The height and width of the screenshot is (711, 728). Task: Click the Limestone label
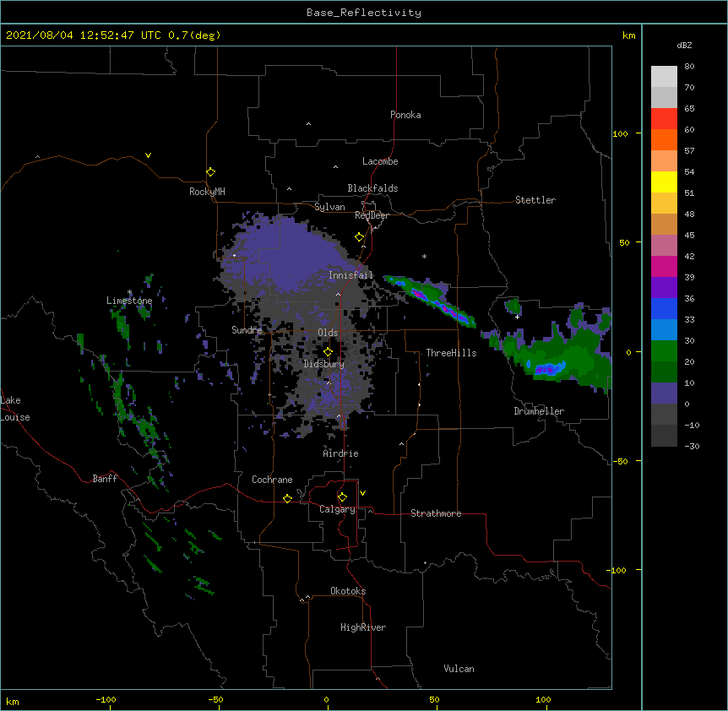pos(129,301)
